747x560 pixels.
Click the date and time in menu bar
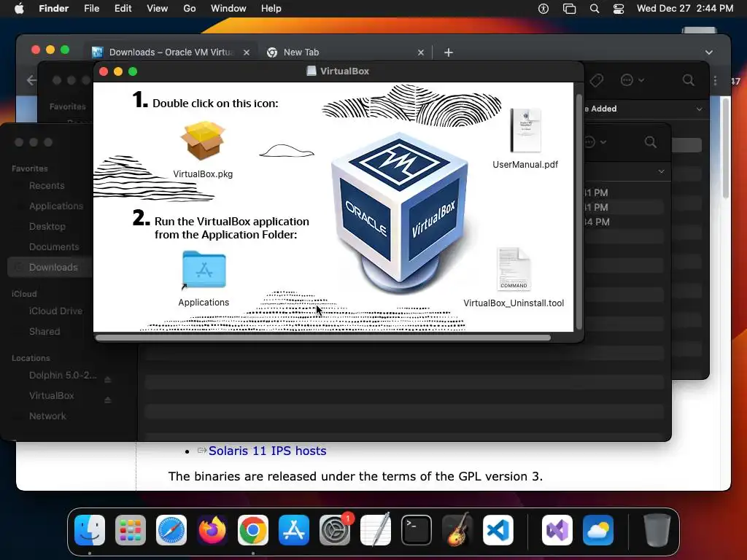click(685, 9)
